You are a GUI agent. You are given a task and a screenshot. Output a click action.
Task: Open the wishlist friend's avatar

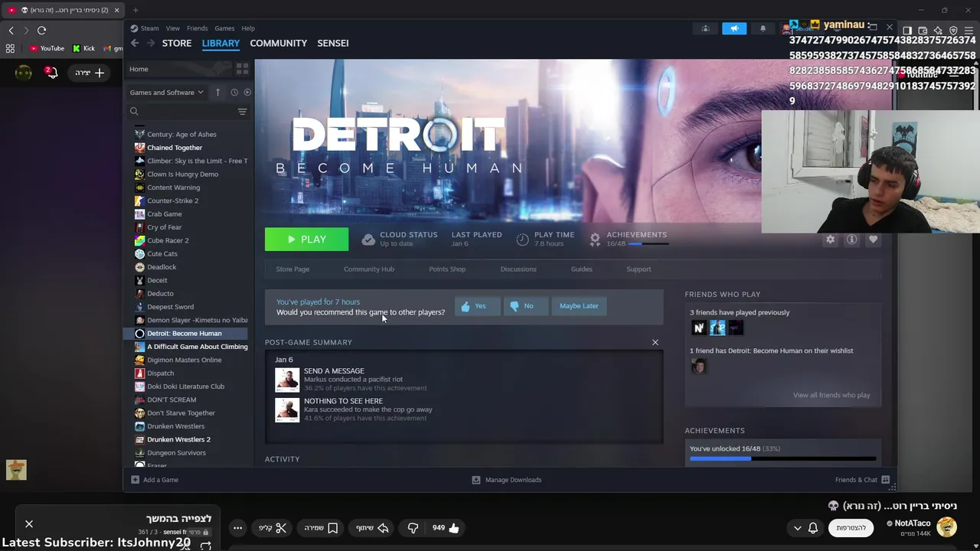click(x=698, y=367)
